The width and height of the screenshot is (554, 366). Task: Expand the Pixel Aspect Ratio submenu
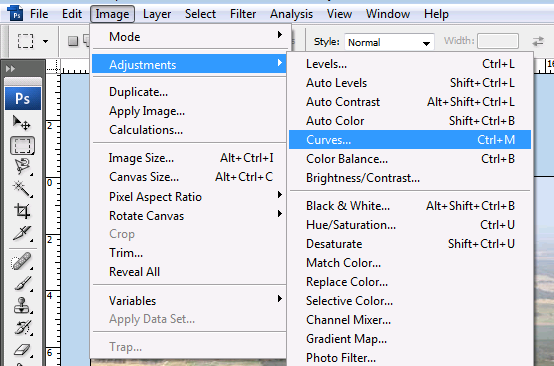(191, 196)
